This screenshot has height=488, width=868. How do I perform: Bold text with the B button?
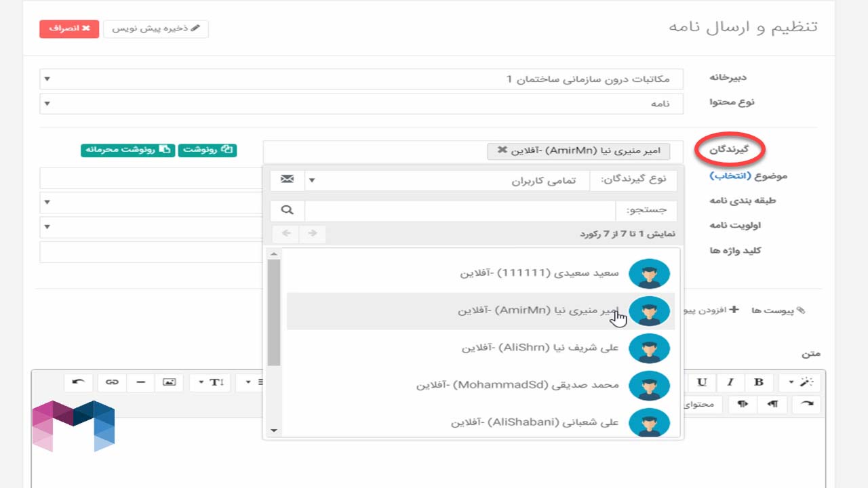[x=759, y=382]
